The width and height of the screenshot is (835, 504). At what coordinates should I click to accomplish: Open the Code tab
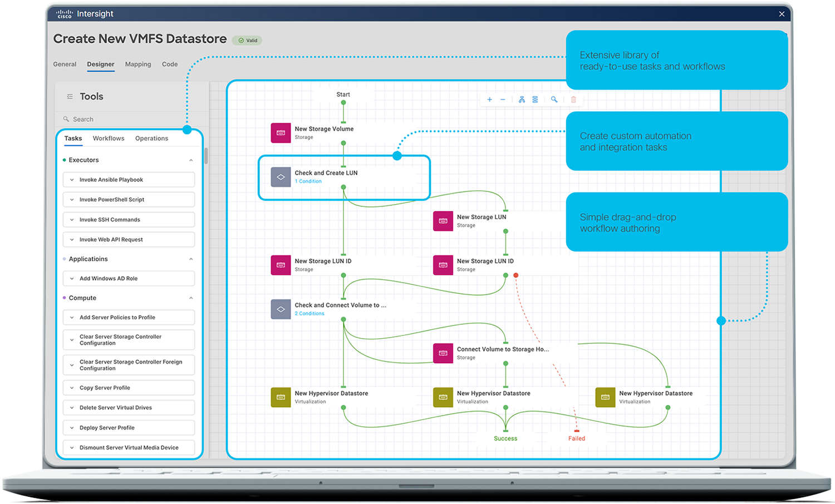tap(170, 65)
